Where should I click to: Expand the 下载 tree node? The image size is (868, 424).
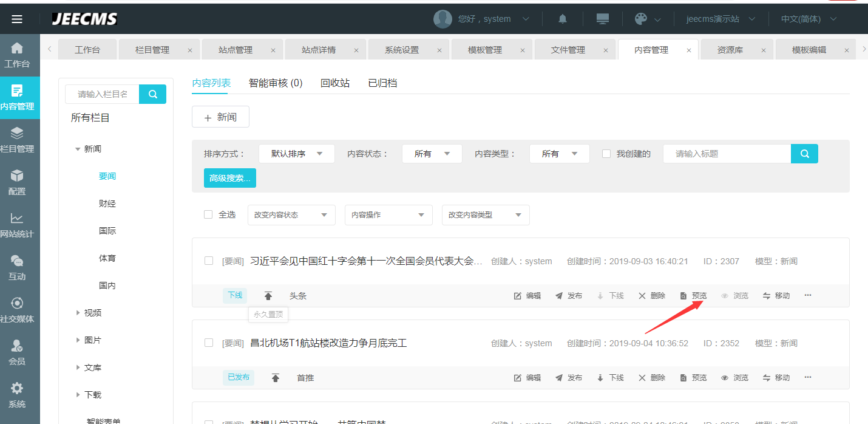78,395
